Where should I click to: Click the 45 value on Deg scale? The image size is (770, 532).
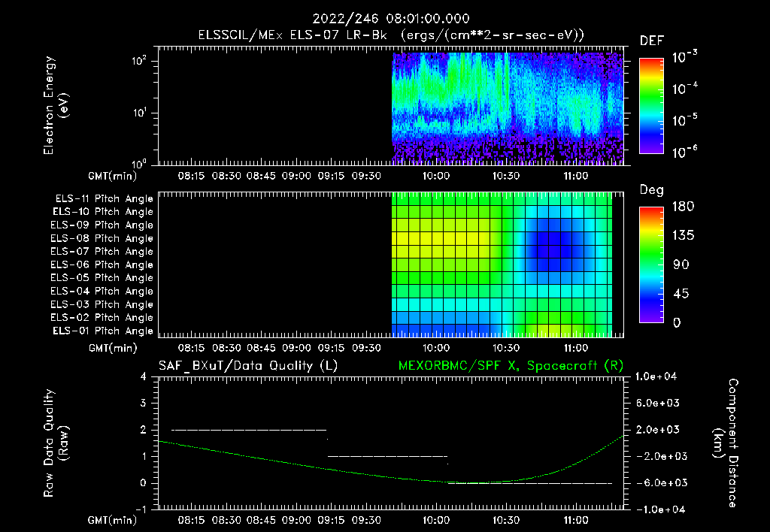tap(681, 294)
